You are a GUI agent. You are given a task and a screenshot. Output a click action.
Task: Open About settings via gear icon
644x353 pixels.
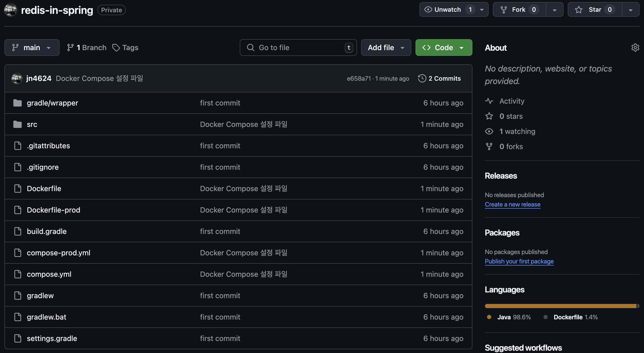636,47
